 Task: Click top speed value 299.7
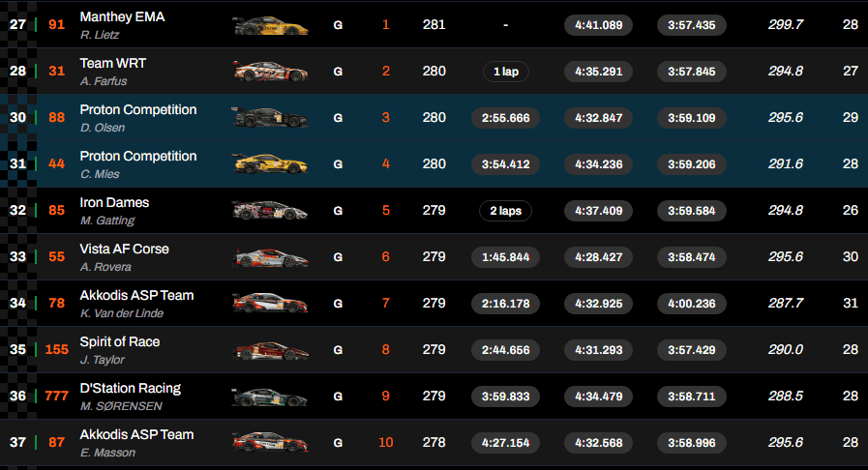coord(786,25)
